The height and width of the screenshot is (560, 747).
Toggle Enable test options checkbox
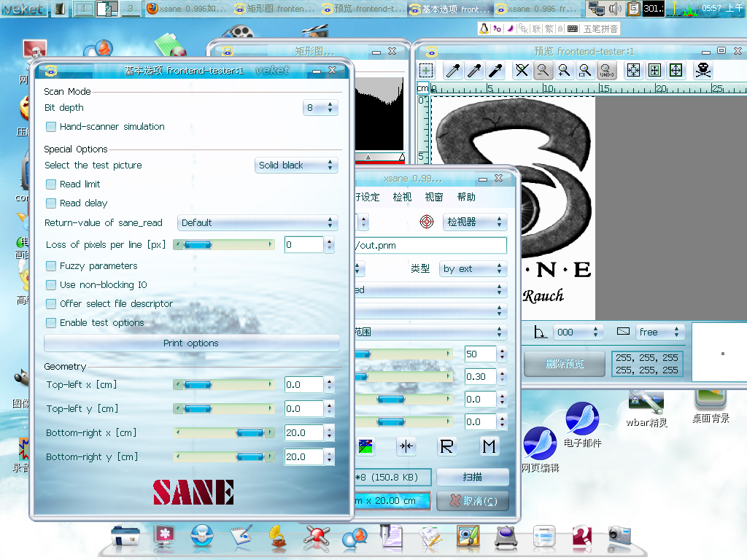[x=51, y=323]
